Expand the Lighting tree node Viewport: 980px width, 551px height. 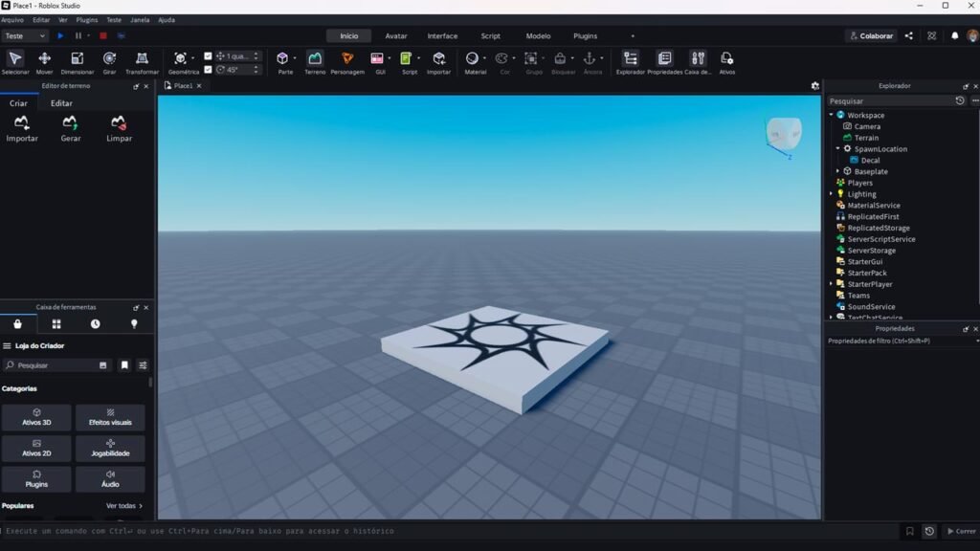tap(832, 193)
